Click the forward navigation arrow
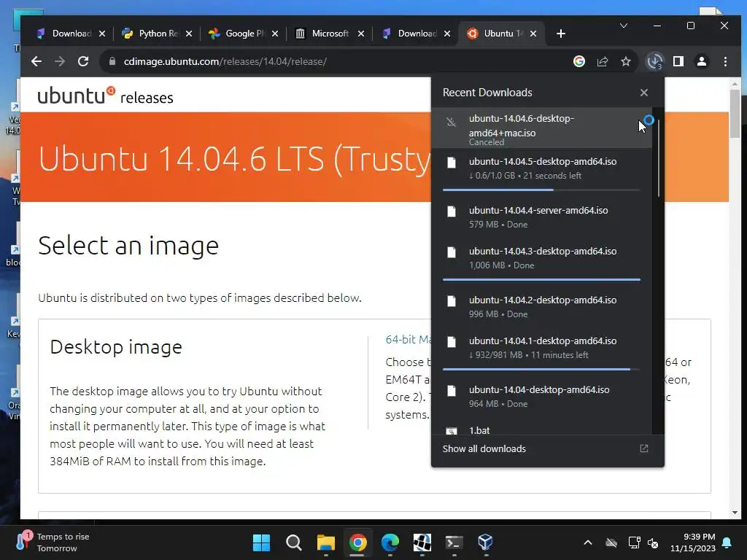747x560 pixels. (x=60, y=61)
